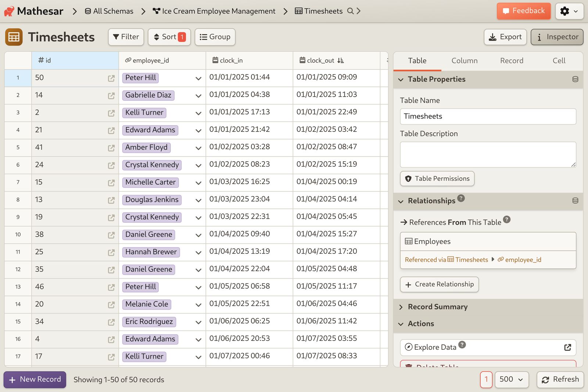Toggle the Inspector panel
Image resolution: width=588 pixels, height=392 pixels.
[557, 37]
